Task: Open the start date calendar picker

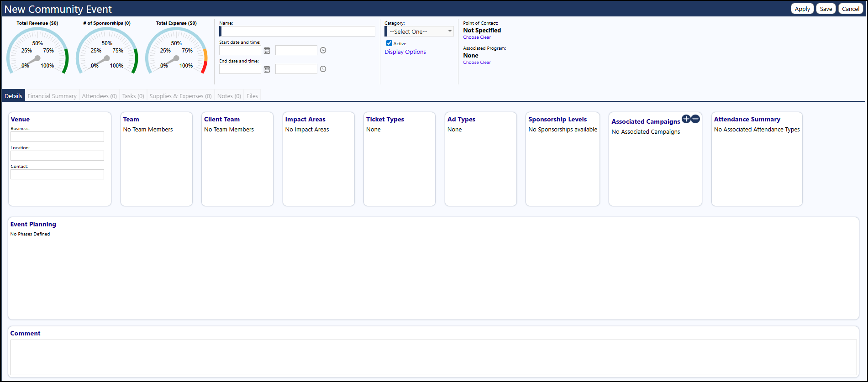Action: tap(267, 51)
